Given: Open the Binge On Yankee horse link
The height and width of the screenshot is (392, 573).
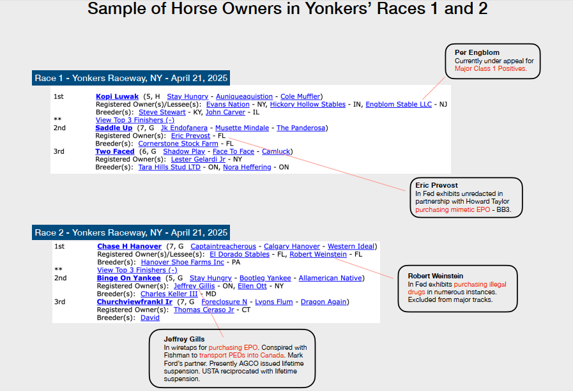Looking at the screenshot, I should [128, 278].
